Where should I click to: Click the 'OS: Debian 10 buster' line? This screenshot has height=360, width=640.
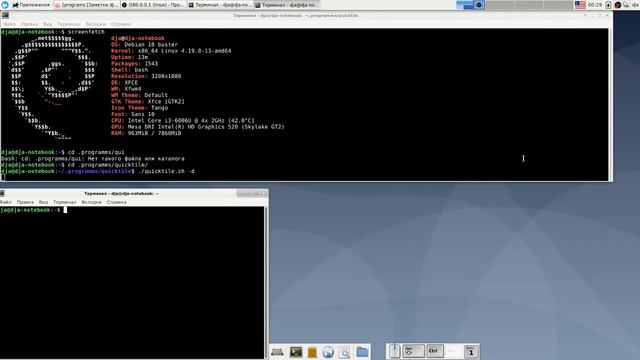[x=144, y=44]
